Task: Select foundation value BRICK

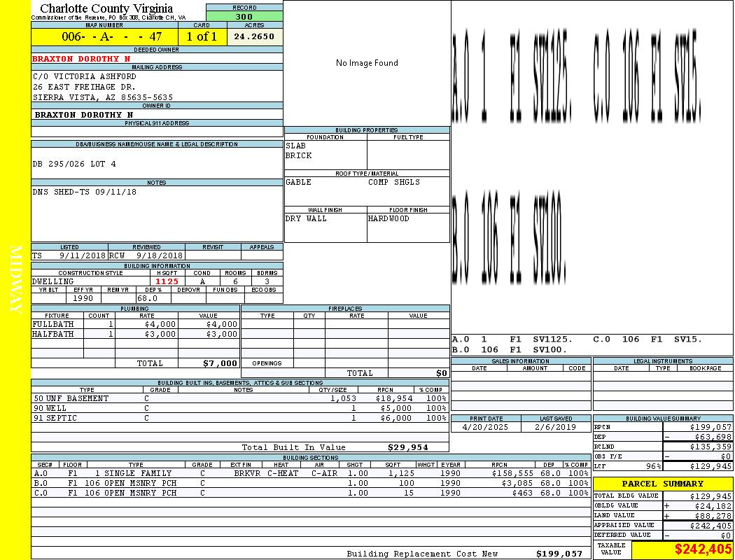Action: click(x=299, y=155)
